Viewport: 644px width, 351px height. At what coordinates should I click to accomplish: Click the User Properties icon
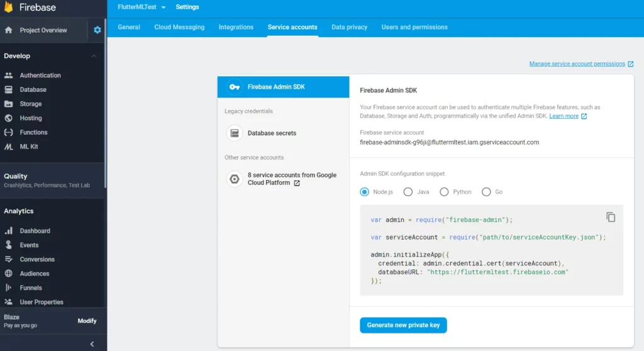[9, 302]
